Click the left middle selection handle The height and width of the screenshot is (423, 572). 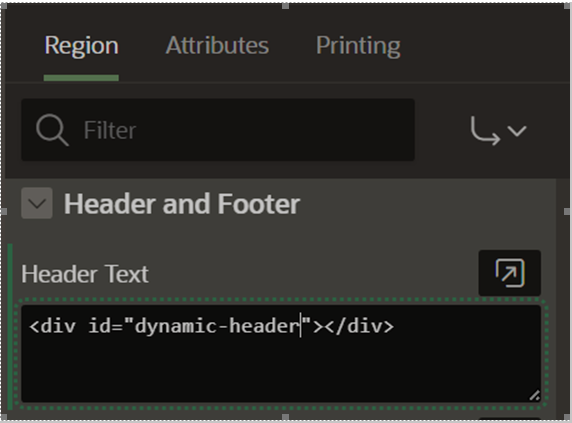coord(4,212)
